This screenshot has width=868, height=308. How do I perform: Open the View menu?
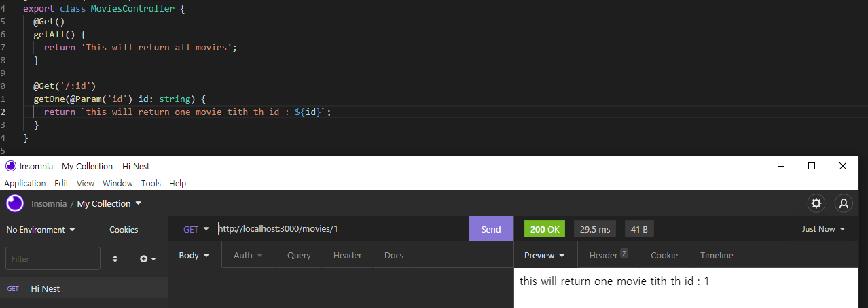tap(86, 184)
